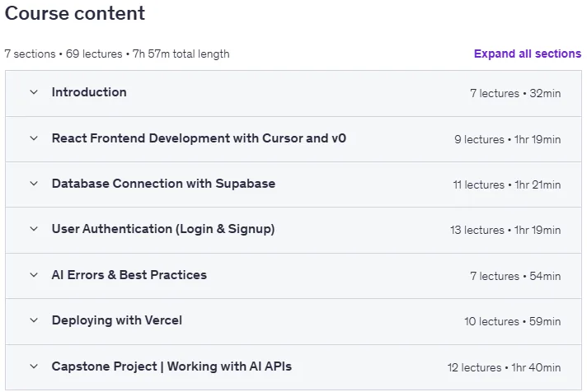This screenshot has height=392, width=587.
Task: Select User Authentication (Login & Signup) title
Action: pos(163,229)
